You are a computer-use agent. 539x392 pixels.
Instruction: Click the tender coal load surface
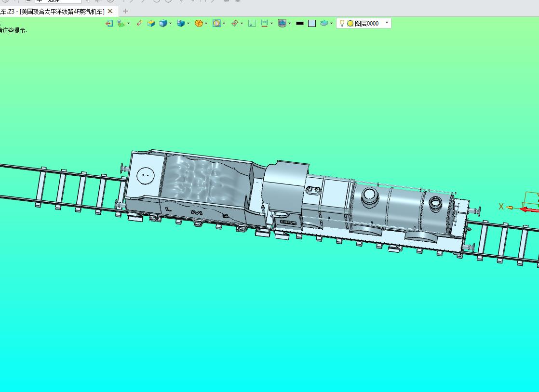pyautogui.click(x=206, y=179)
